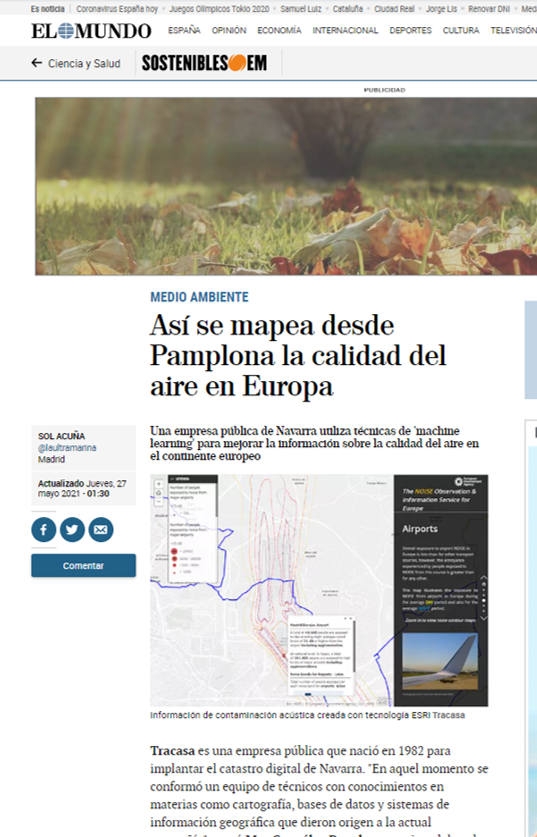Go back via Ciencia y Salud arrow
Viewport: 537px width, 837px height.
[36, 63]
